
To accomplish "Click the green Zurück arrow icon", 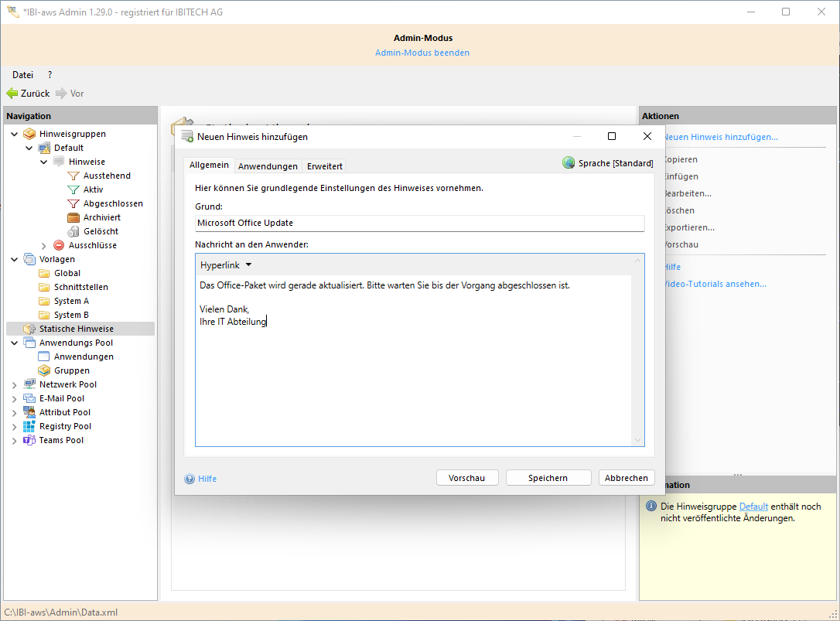I will (x=12, y=94).
